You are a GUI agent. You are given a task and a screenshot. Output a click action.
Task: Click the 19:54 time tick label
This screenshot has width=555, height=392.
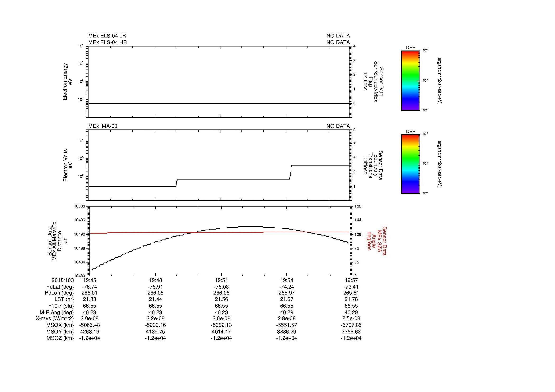click(x=287, y=280)
